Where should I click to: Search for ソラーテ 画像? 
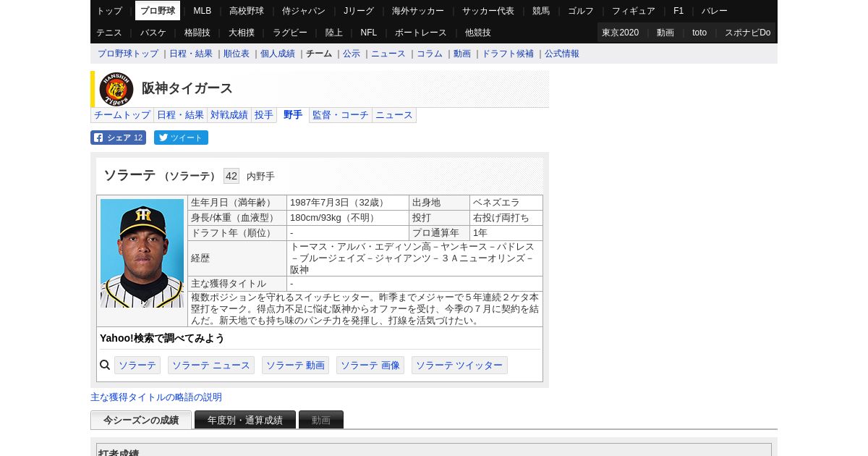pyautogui.click(x=370, y=366)
